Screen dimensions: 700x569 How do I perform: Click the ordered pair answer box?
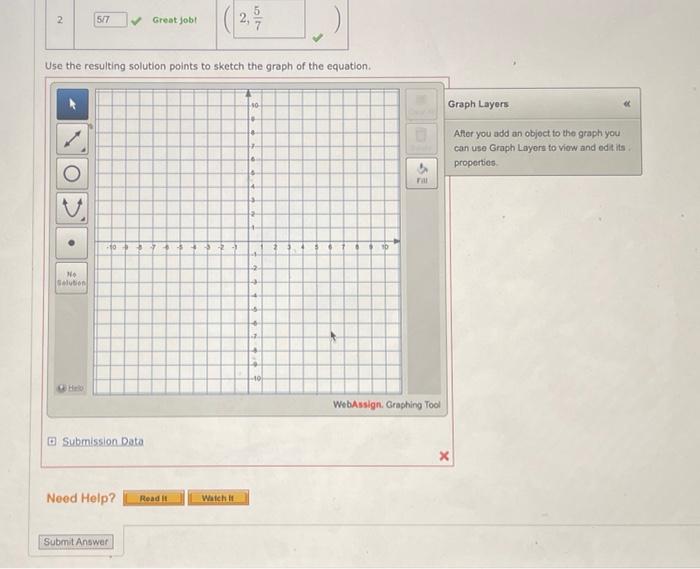point(269,19)
